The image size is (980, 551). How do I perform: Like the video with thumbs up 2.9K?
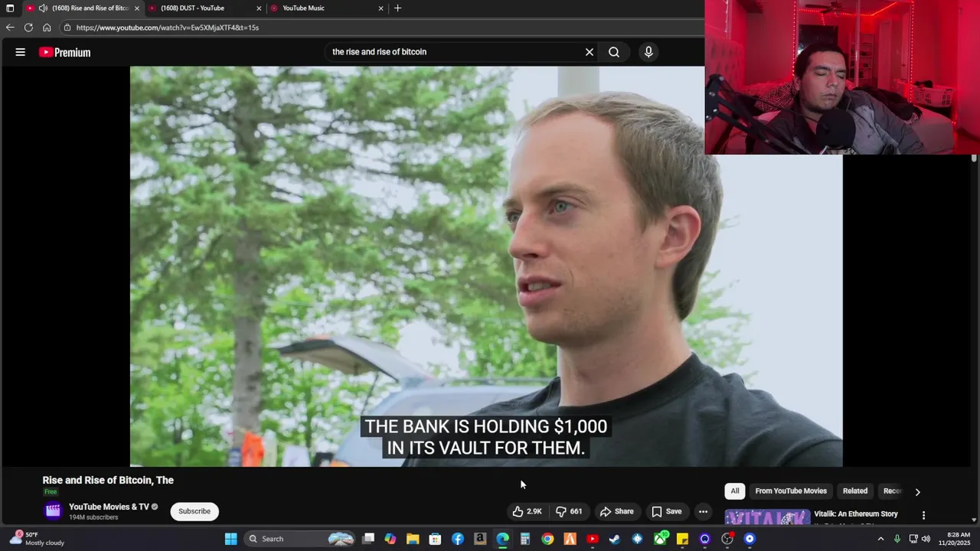coord(527,511)
